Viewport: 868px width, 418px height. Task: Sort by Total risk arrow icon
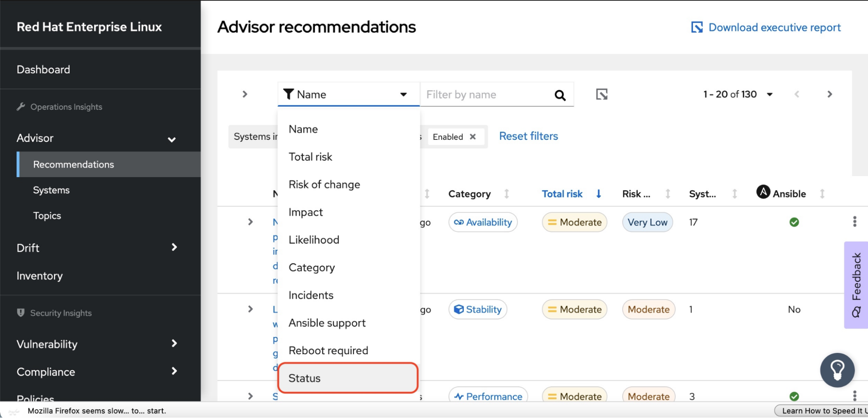tap(598, 194)
